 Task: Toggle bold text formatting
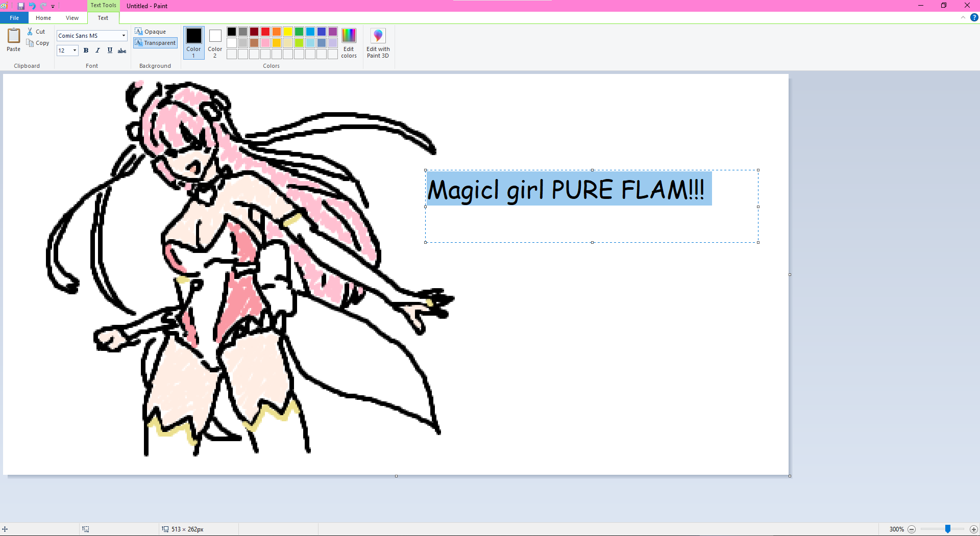tap(86, 50)
